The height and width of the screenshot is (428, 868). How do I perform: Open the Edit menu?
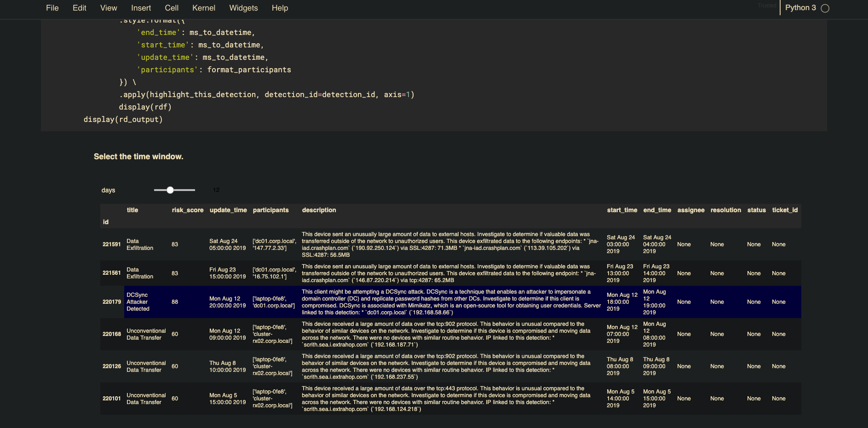coord(80,8)
